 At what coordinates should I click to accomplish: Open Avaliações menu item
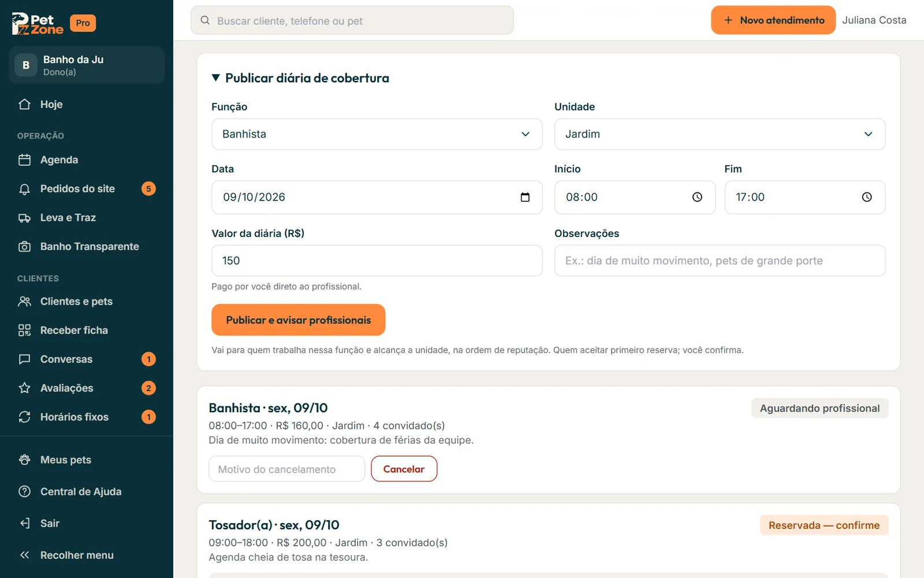(x=87, y=388)
